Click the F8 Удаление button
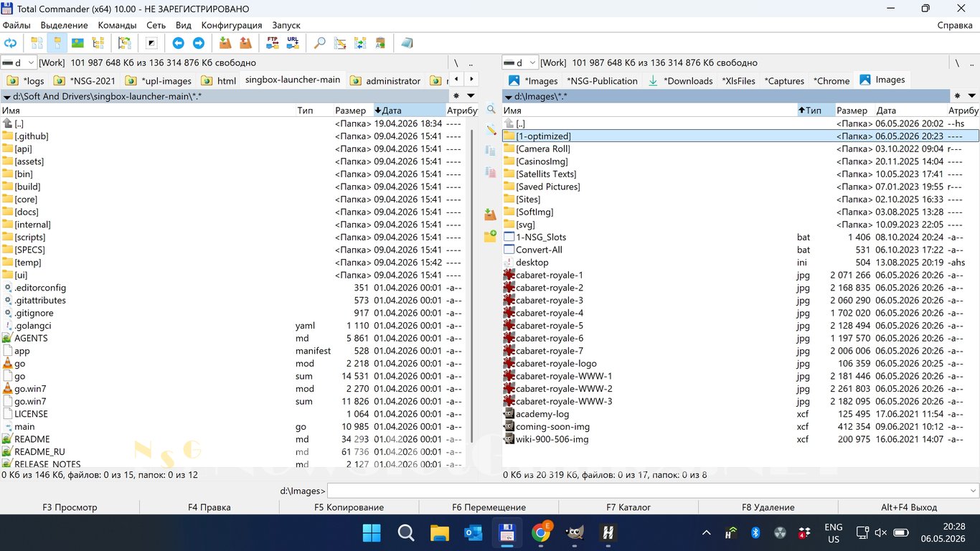Image resolution: width=980 pixels, height=551 pixels. coord(768,507)
